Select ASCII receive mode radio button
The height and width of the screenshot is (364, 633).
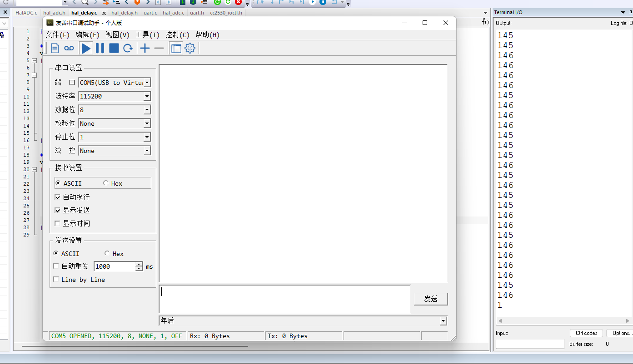pos(58,183)
